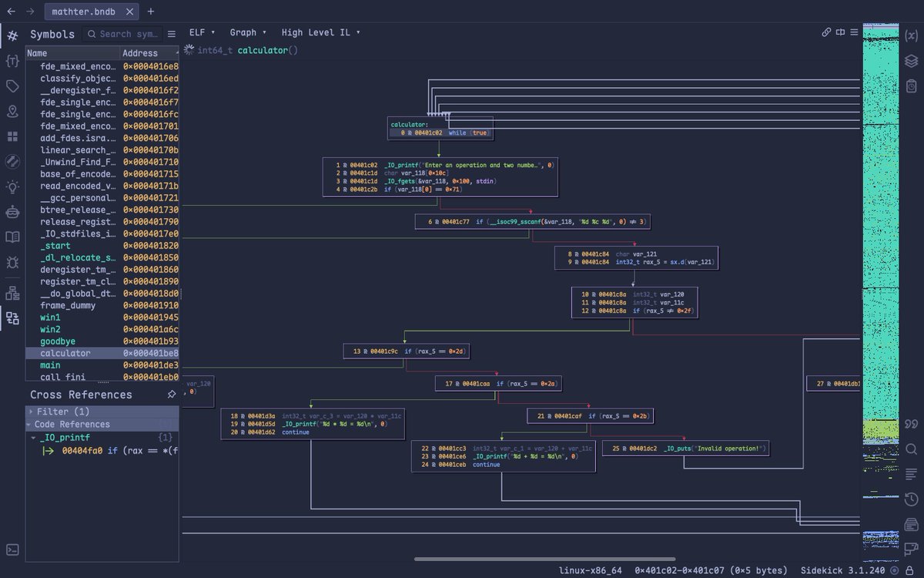
Task: Click the feature map minimap strip
Action: [x=881, y=293]
